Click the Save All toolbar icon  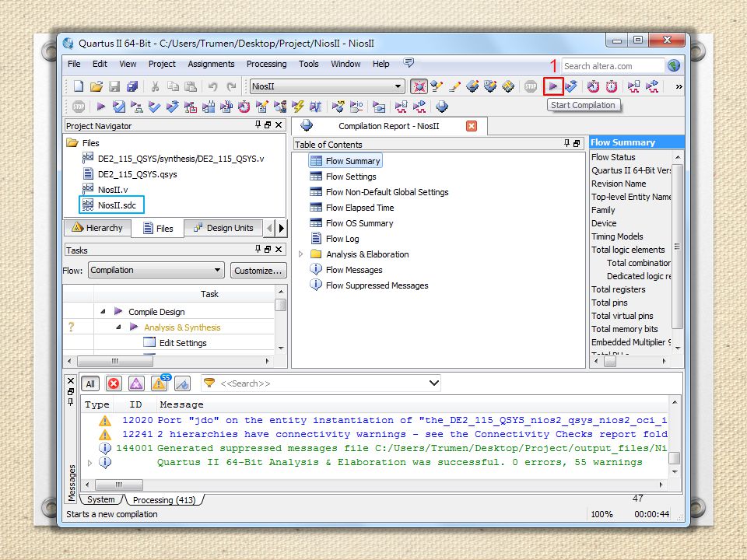132,86
